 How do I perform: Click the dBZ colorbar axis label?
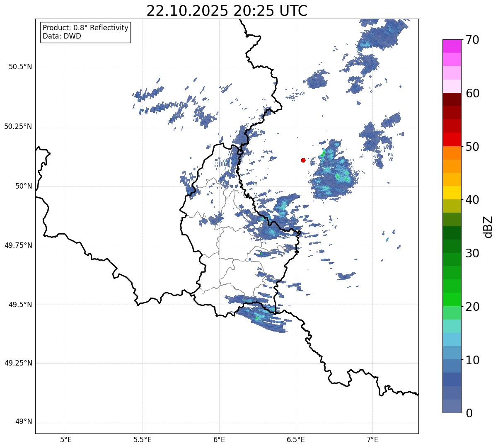pyautogui.click(x=488, y=226)
